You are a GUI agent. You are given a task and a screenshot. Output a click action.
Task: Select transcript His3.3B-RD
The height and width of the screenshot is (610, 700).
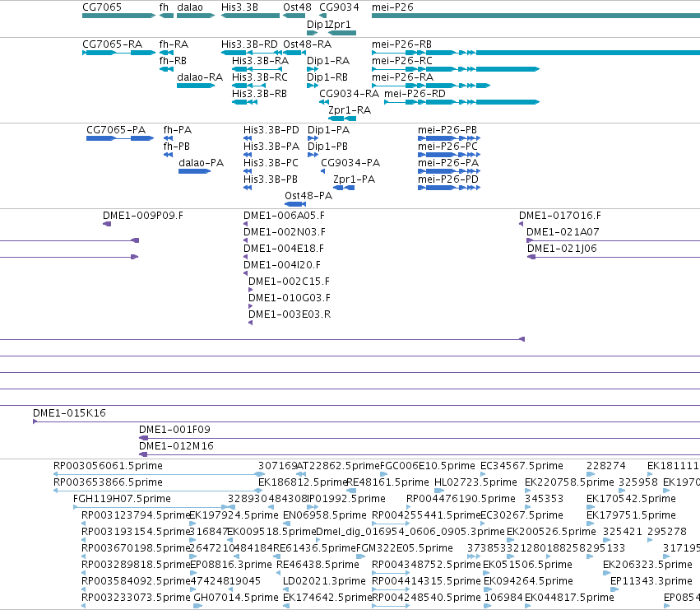pos(249,44)
